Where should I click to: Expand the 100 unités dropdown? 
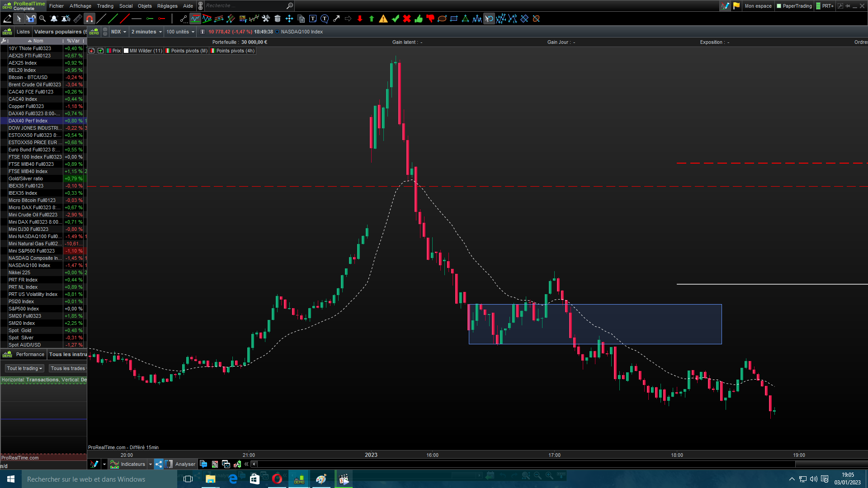pyautogui.click(x=180, y=32)
